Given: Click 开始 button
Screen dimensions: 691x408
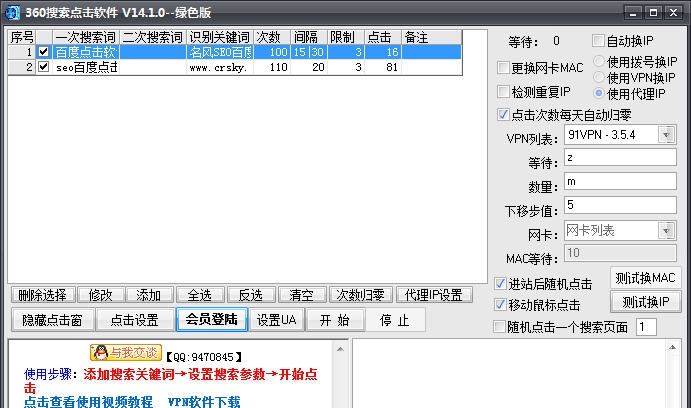Looking at the screenshot, I should point(335,320).
